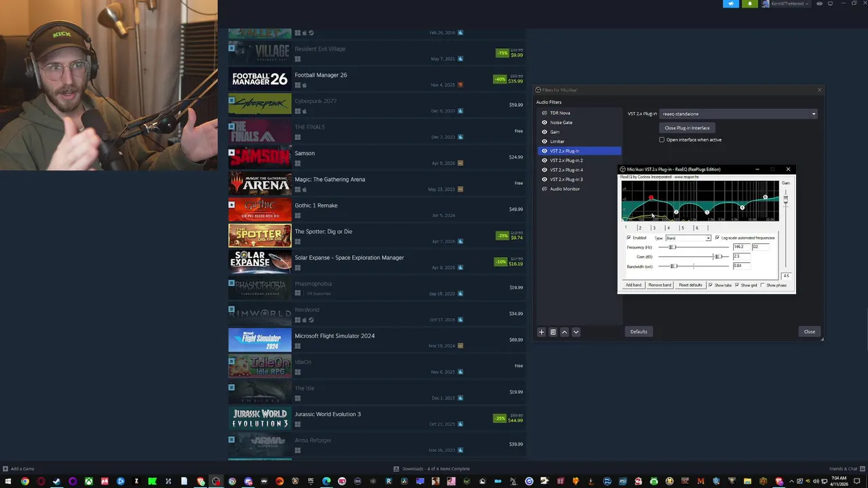Toggle eye icon for VST 2.x Plug-in 2
Image resolution: width=868 pixels, height=488 pixels.
[544, 161]
